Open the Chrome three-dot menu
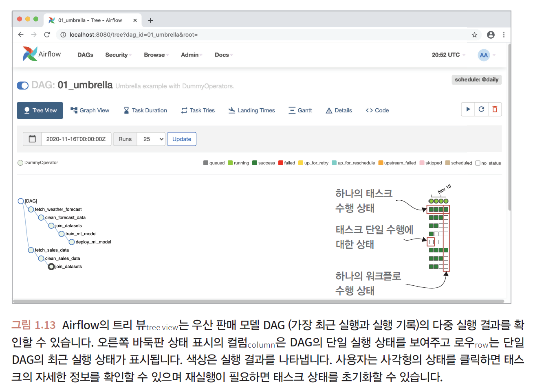The width and height of the screenshot is (533, 392). [504, 35]
